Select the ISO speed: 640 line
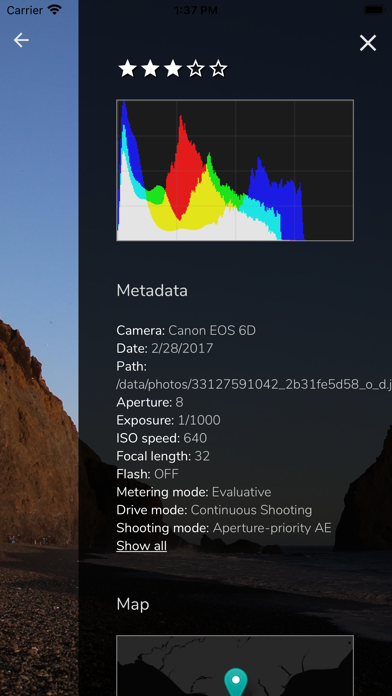The width and height of the screenshot is (392, 696). [x=162, y=439]
